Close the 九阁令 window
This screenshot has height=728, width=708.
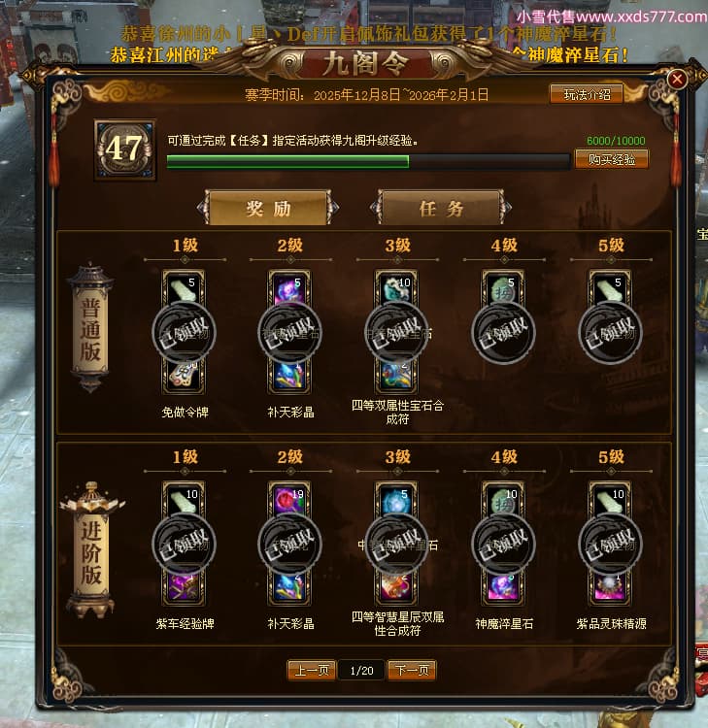click(677, 79)
